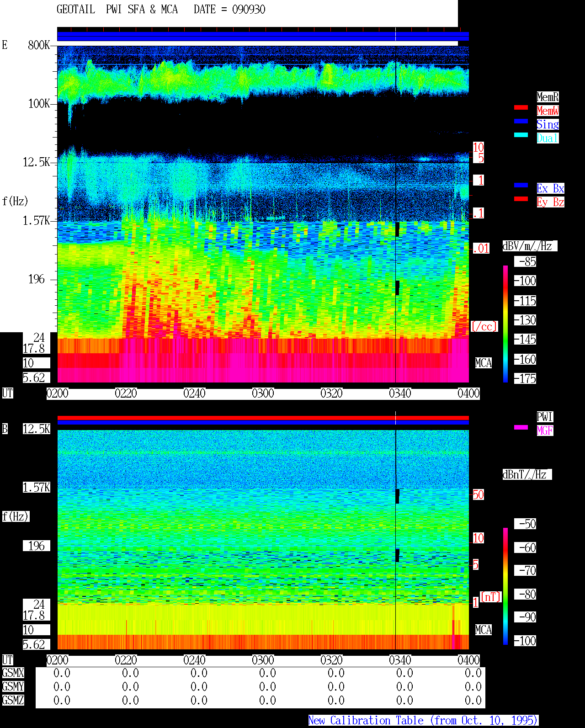The image size is (585, 728).
Task: Click the 0300 time tick under E panel
Action: pos(263,393)
